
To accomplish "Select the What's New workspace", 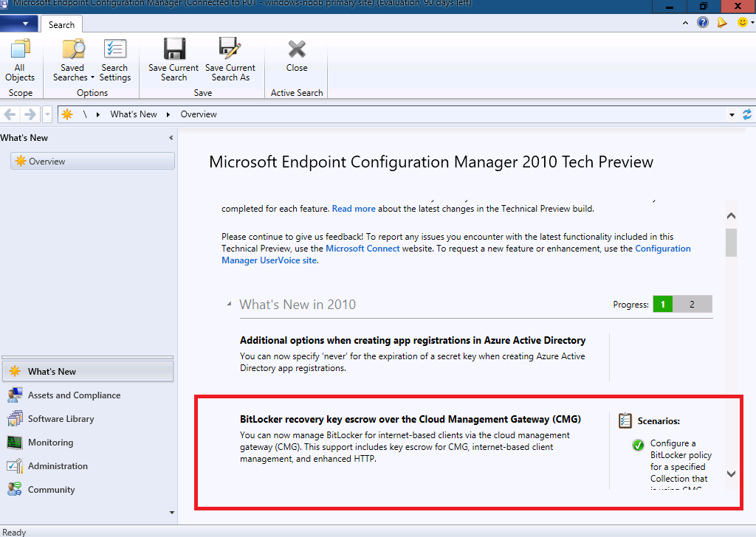I will click(88, 371).
